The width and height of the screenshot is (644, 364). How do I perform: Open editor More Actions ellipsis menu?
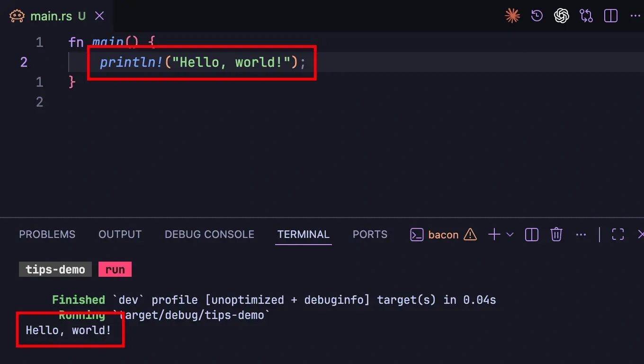point(635,16)
